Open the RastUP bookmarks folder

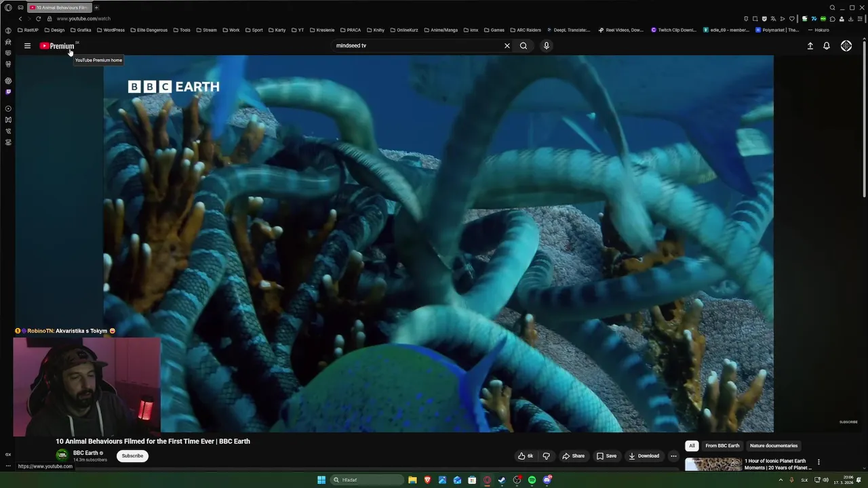point(28,30)
